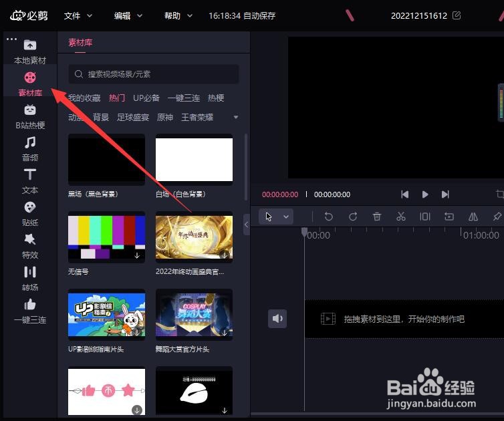
Task: Click the mirror flip icon
Action: 473,217
